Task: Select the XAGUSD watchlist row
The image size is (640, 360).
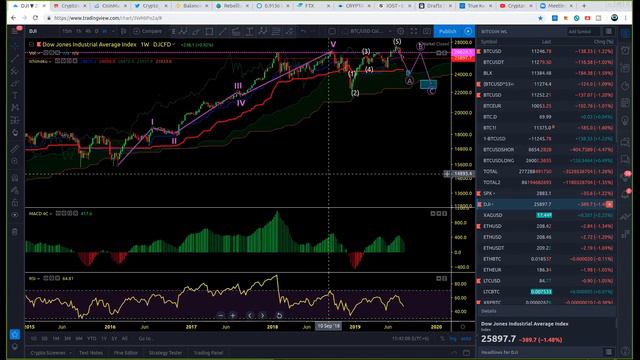Action: pos(547,215)
